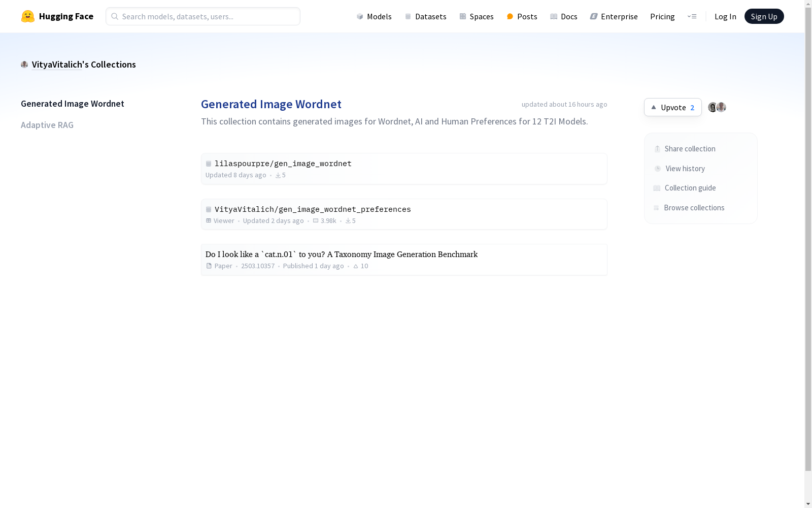Viewport: 812px width, 508px height.
Task: Click the rows icon next to 3.98k
Action: click(x=316, y=220)
